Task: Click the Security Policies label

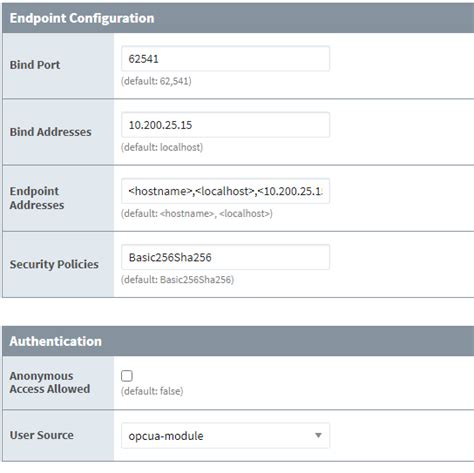Action: (54, 264)
